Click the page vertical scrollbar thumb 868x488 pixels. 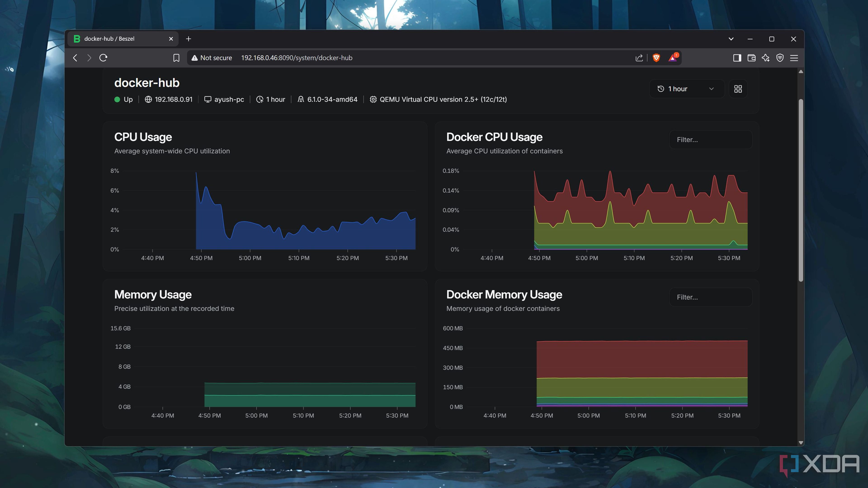801,190
